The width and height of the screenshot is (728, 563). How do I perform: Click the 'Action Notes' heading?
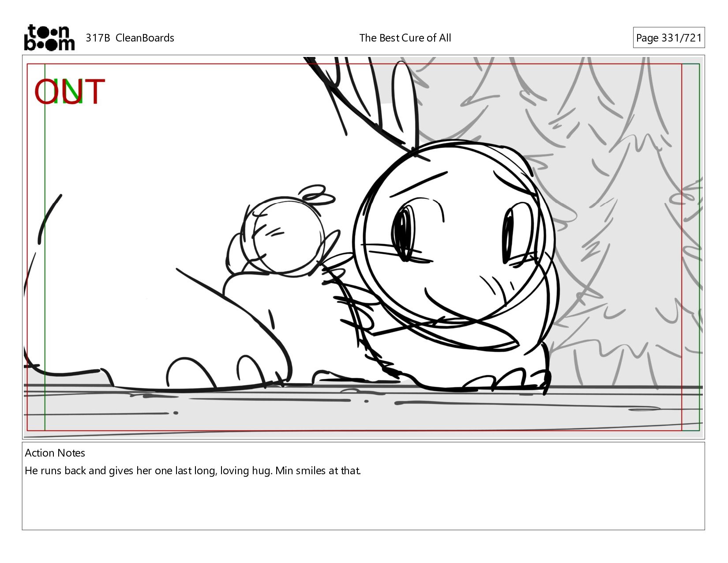click(x=55, y=453)
